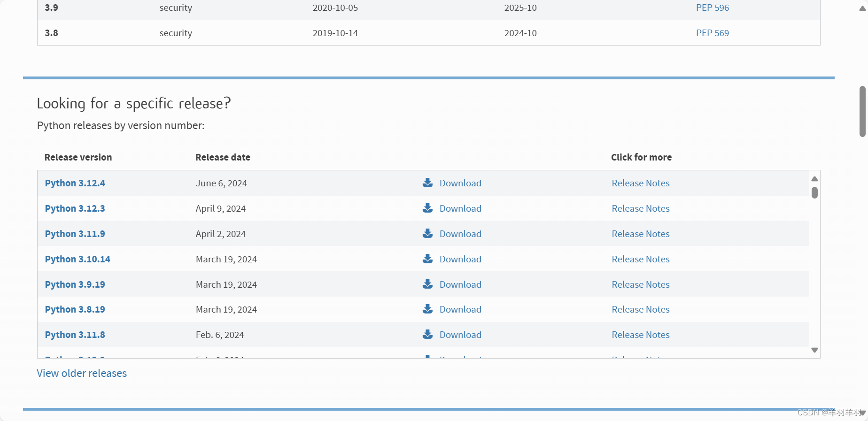868x421 pixels.
Task: View Release Notes for Python 3.9.19
Action: pyautogui.click(x=641, y=284)
